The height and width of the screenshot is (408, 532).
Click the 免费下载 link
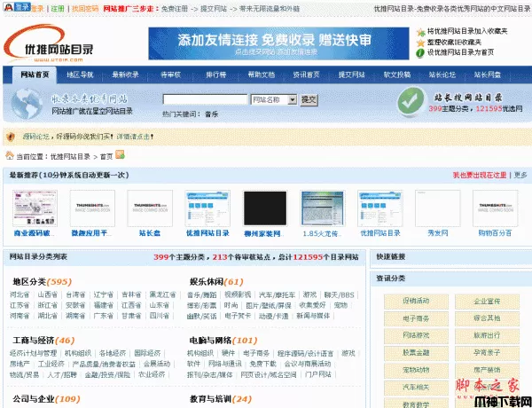tap(263, 364)
